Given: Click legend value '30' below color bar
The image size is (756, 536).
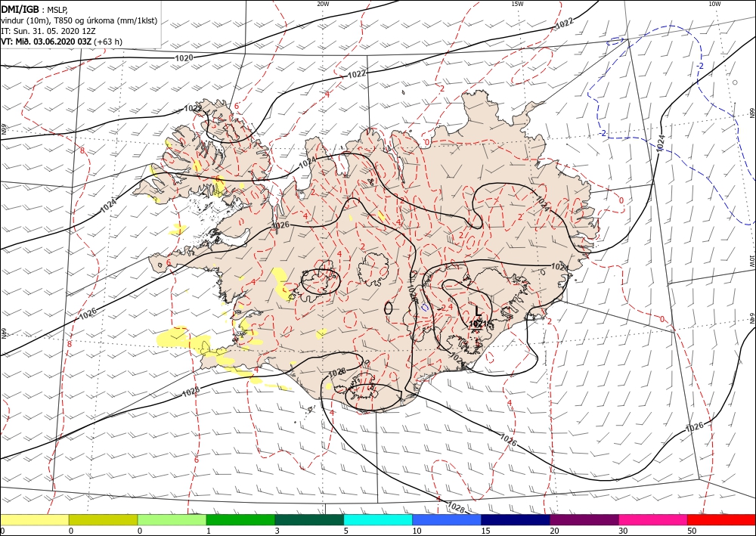Looking at the screenshot, I should [622, 531].
